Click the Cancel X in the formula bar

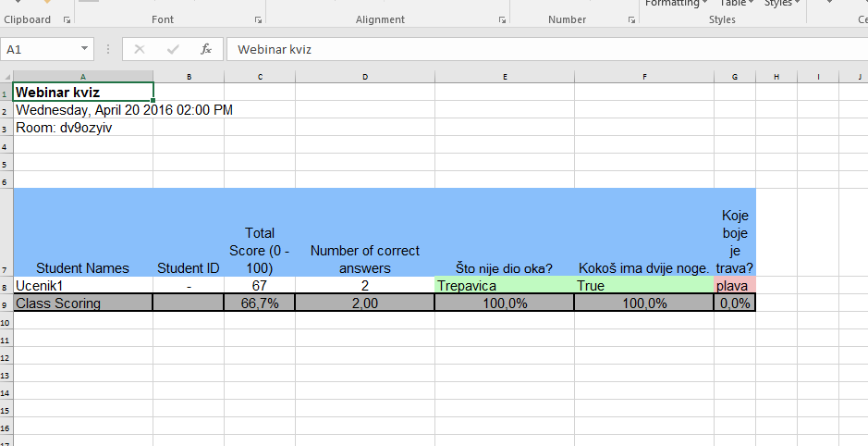point(140,49)
